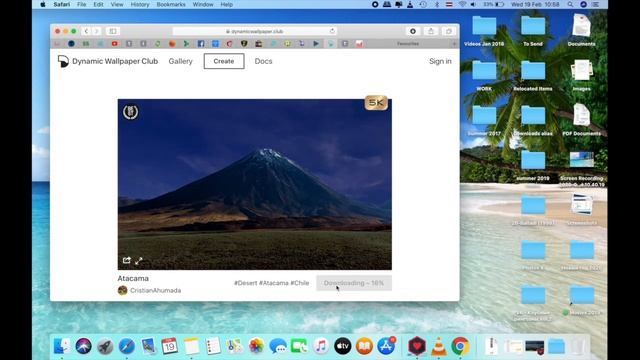Click the Create button

224,61
